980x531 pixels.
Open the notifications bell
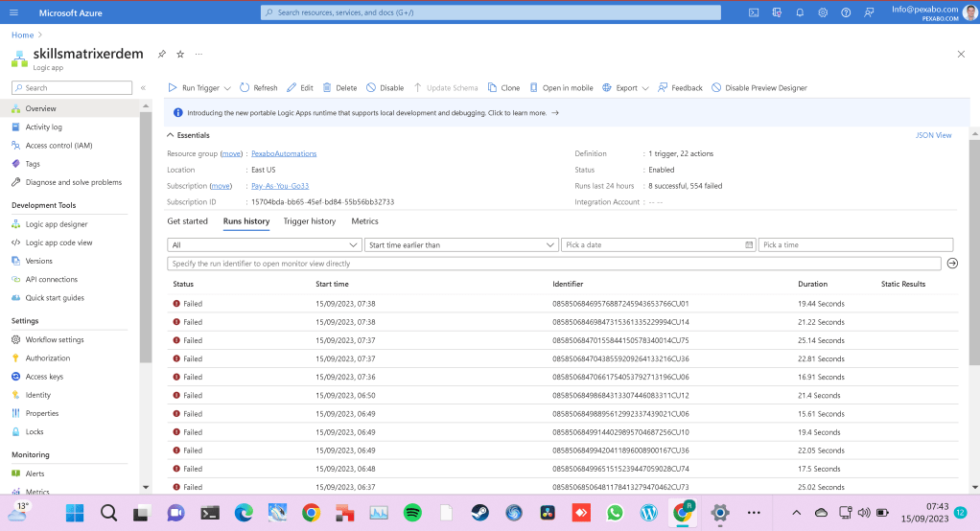(800, 12)
